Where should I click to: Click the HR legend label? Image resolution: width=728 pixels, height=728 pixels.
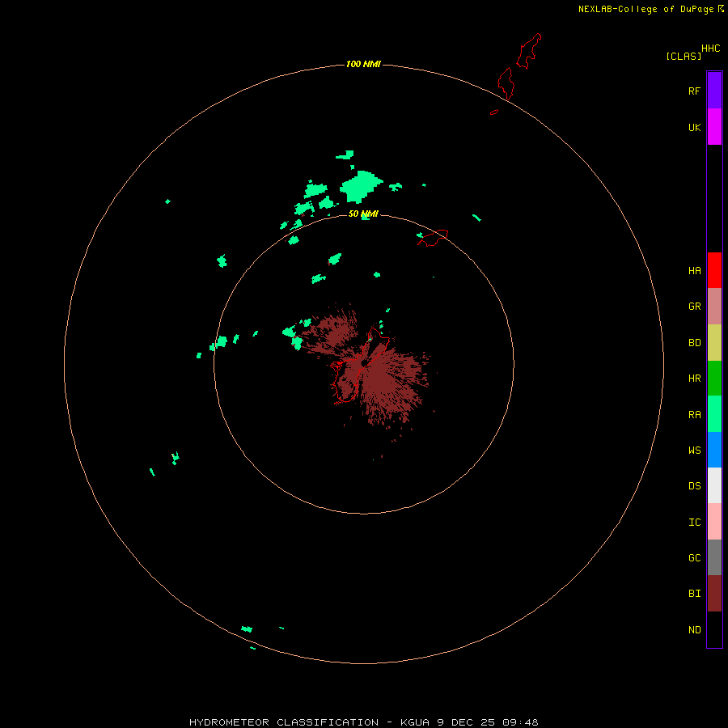click(x=694, y=379)
